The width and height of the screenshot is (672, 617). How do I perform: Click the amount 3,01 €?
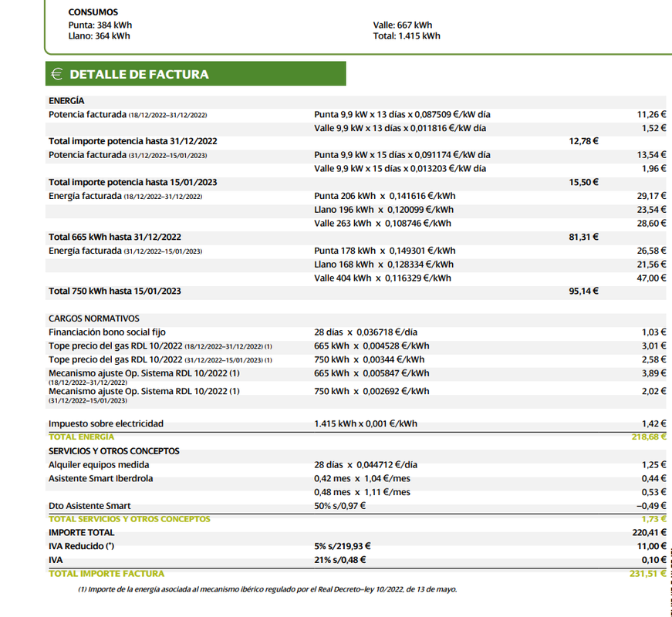pos(654,346)
